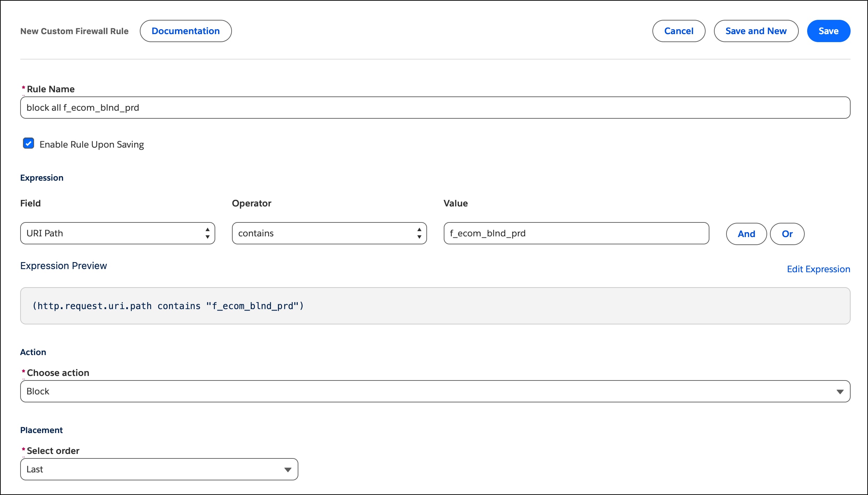Click the Value input with f_ecom_blnd_prd
This screenshot has width=868, height=495.
576,233
